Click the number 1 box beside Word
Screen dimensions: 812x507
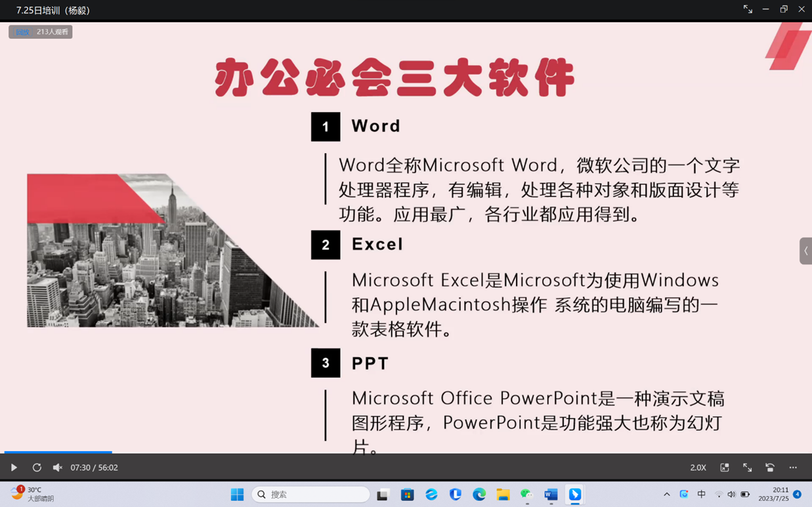point(326,127)
